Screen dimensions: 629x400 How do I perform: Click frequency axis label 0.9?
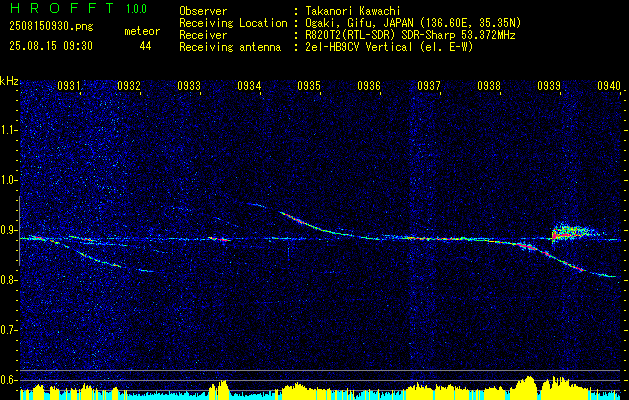(8, 230)
